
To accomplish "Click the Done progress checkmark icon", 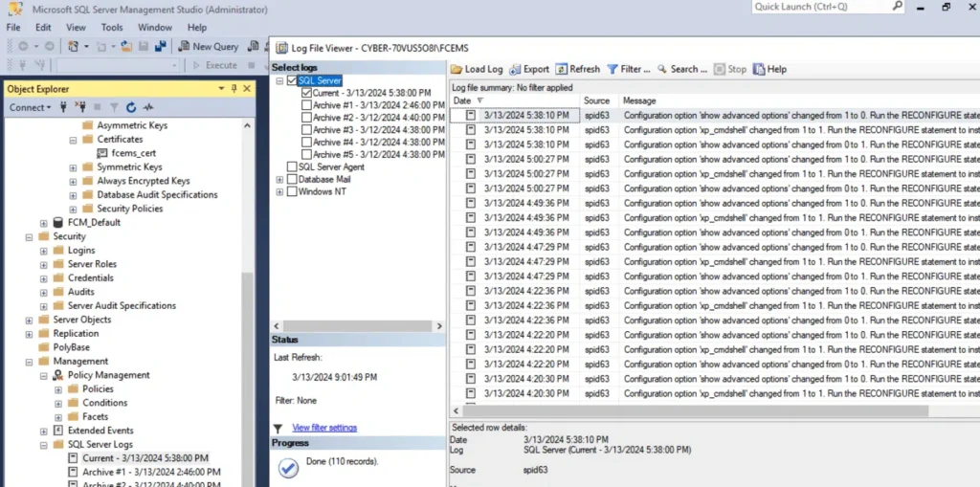I will pyautogui.click(x=288, y=467).
